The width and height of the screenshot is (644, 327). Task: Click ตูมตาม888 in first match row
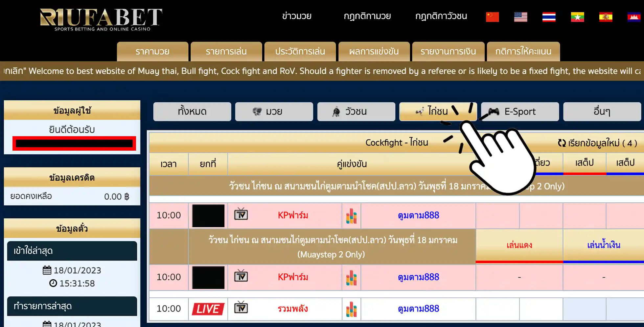[x=418, y=215]
